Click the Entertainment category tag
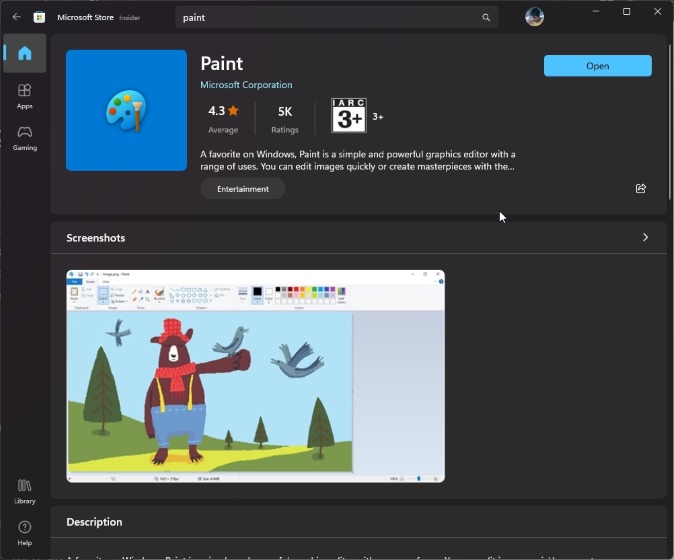674x560 pixels. click(x=243, y=189)
